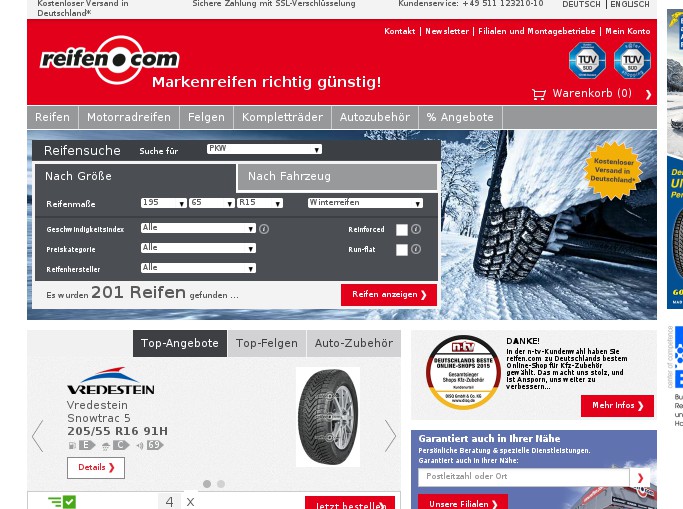Click the reifen.com logo

(x=109, y=59)
